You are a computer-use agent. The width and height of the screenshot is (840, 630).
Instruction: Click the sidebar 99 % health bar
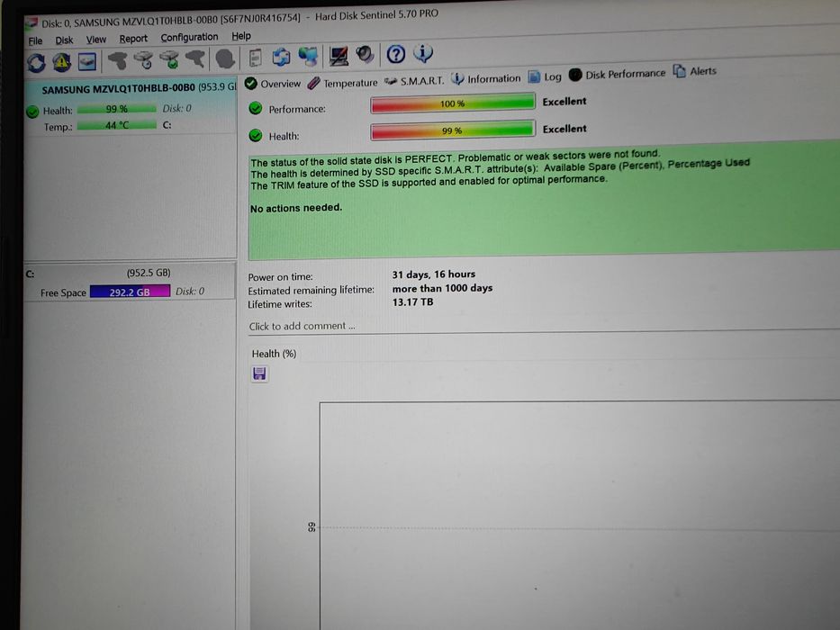click(x=117, y=109)
